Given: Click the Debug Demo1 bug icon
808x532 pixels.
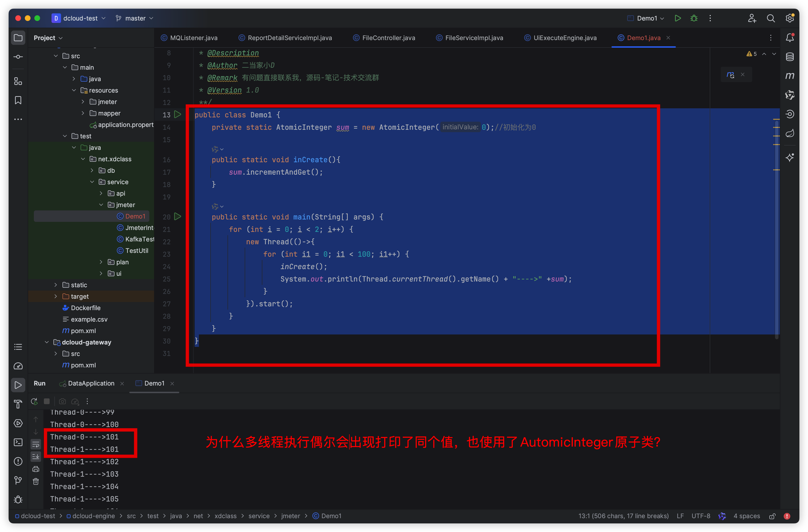Looking at the screenshot, I should (694, 18).
